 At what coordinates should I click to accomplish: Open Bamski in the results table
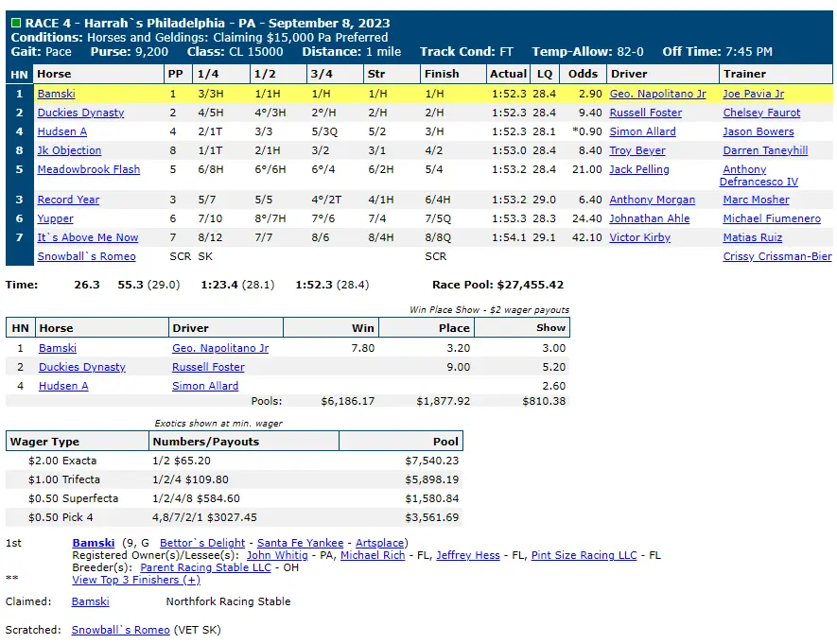tap(56, 94)
